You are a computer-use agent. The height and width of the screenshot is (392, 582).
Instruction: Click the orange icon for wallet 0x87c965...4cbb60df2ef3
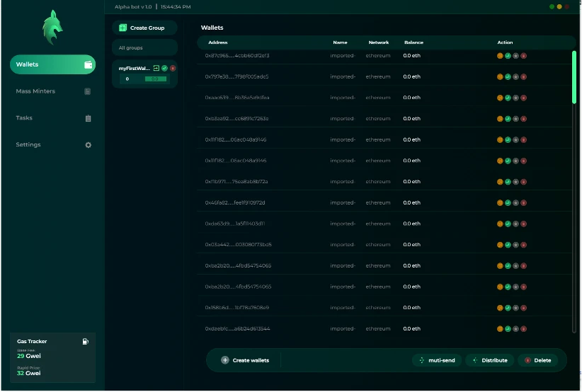click(500, 56)
